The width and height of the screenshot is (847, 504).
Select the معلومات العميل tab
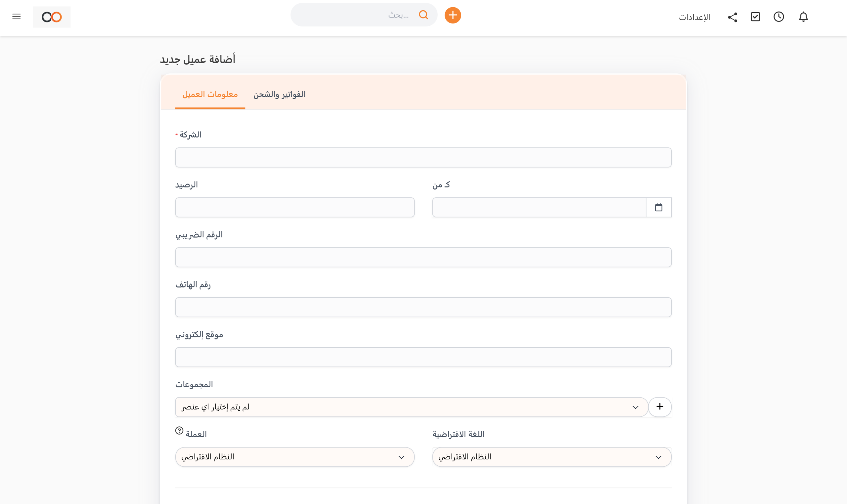tap(210, 95)
